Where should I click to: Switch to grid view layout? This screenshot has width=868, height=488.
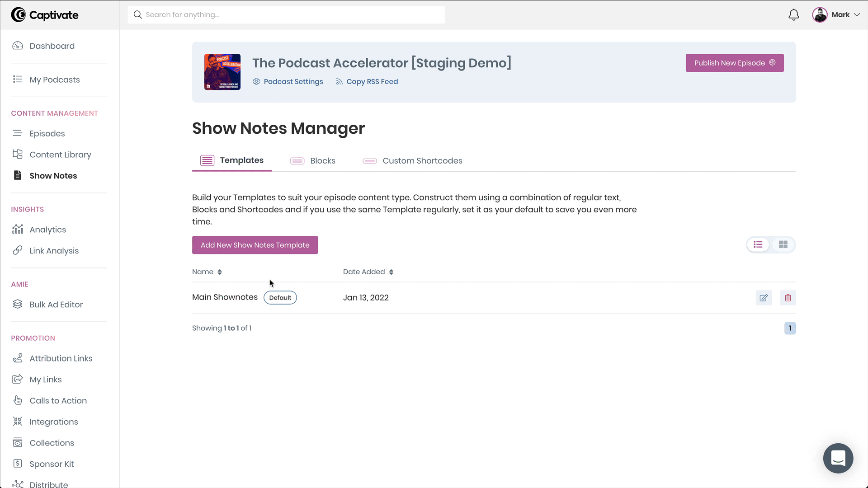click(x=783, y=244)
